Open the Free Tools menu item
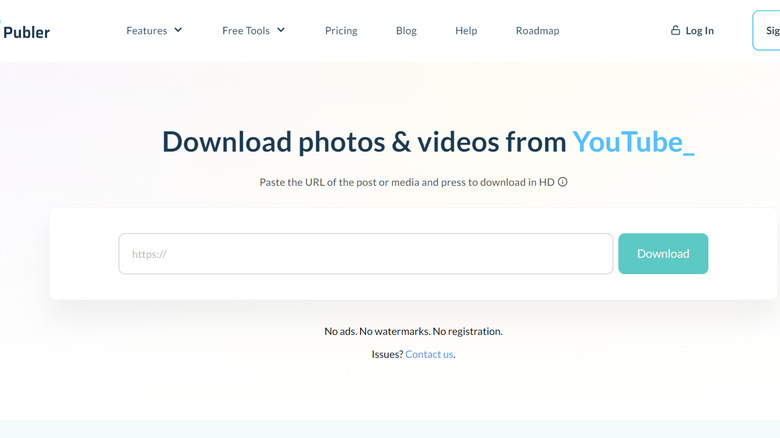The height and width of the screenshot is (438, 780). 246,31
